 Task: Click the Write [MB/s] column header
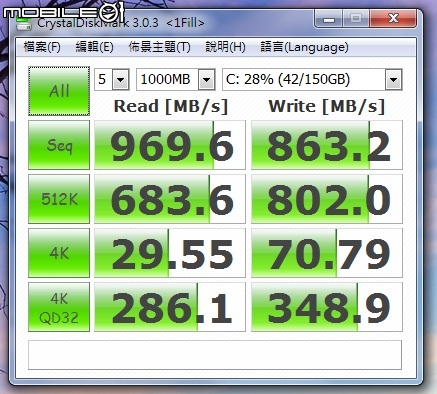(x=327, y=106)
